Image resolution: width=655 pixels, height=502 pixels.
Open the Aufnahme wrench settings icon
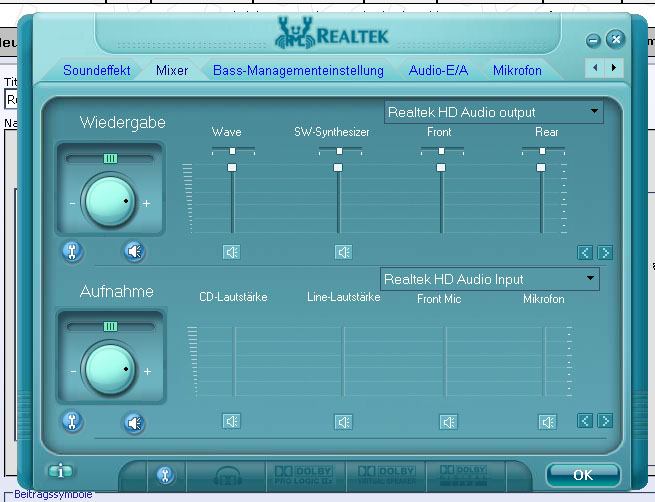point(72,421)
